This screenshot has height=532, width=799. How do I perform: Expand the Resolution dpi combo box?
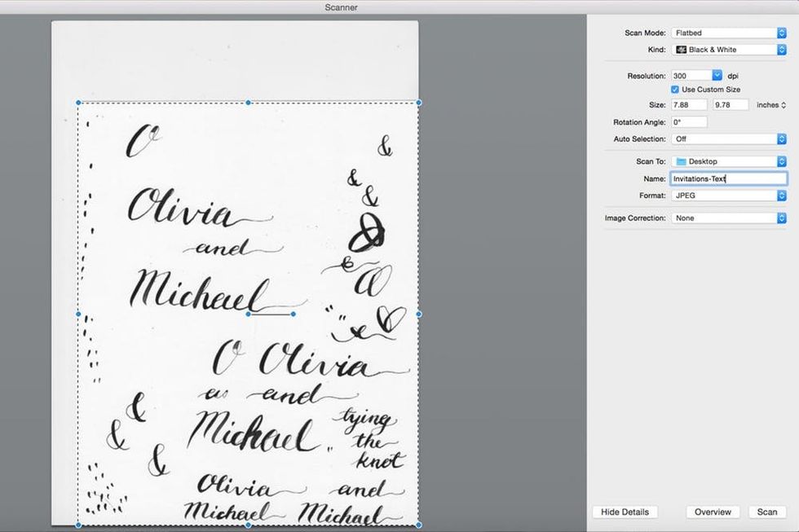pyautogui.click(x=717, y=76)
